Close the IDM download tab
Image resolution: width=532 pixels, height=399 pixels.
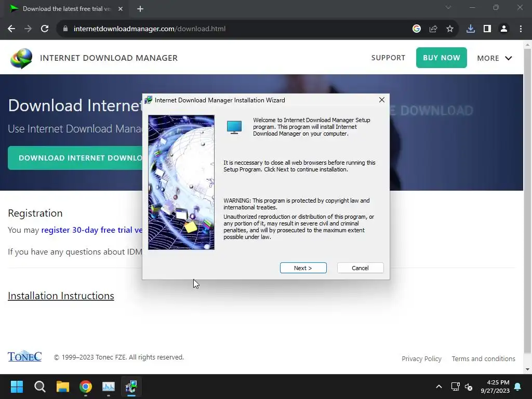pyautogui.click(x=121, y=9)
